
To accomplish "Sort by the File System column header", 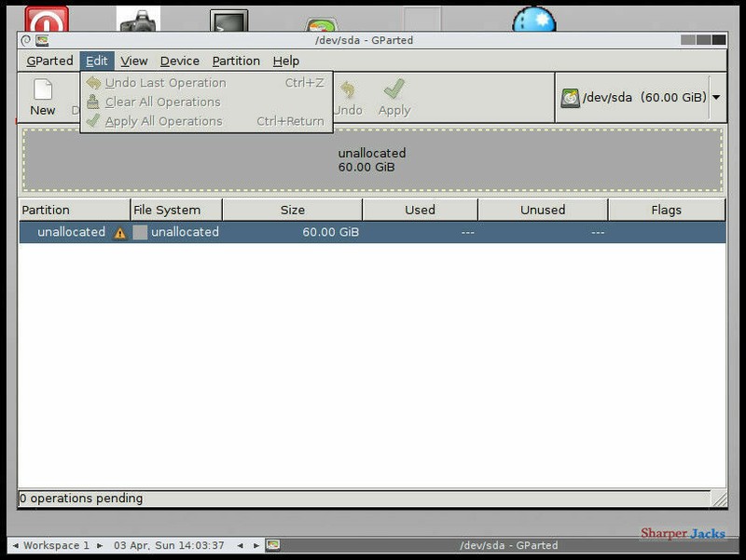I will (x=176, y=211).
